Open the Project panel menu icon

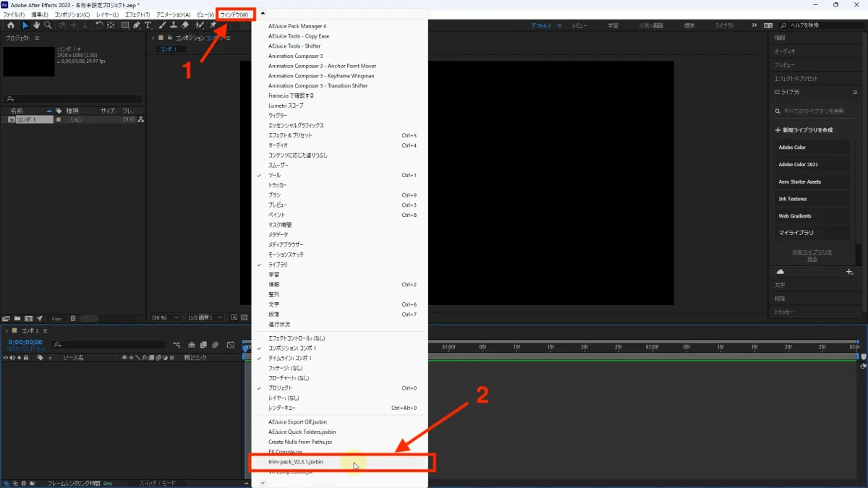click(x=37, y=38)
